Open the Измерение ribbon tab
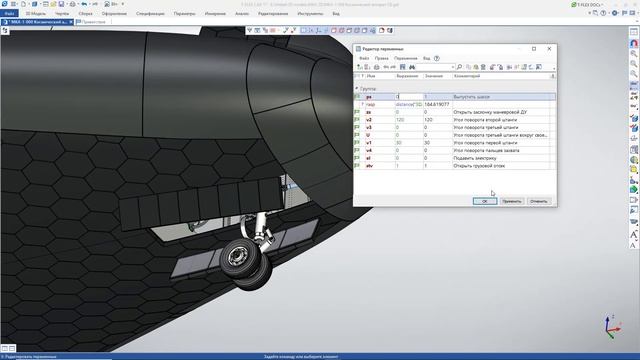 click(215, 13)
